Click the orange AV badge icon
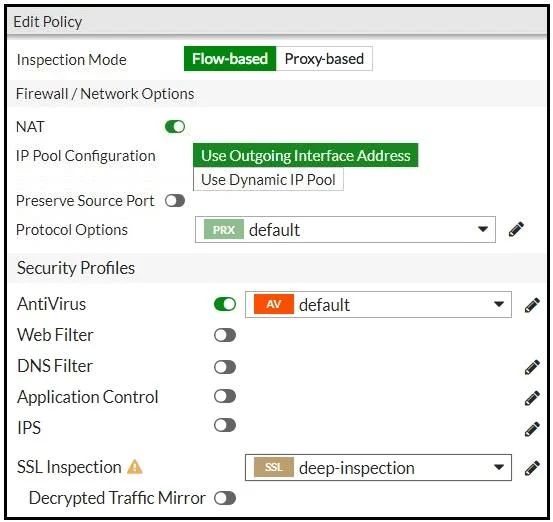The height and width of the screenshot is (522, 553). click(x=274, y=304)
